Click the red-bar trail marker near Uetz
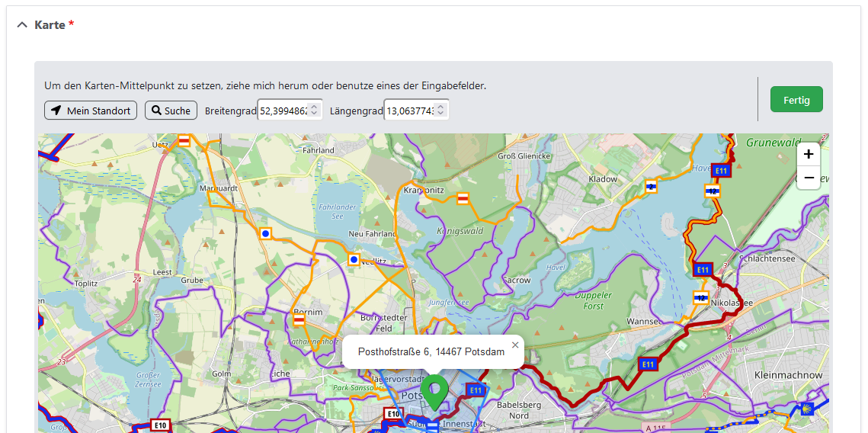This screenshot has width=868, height=433. point(184,140)
